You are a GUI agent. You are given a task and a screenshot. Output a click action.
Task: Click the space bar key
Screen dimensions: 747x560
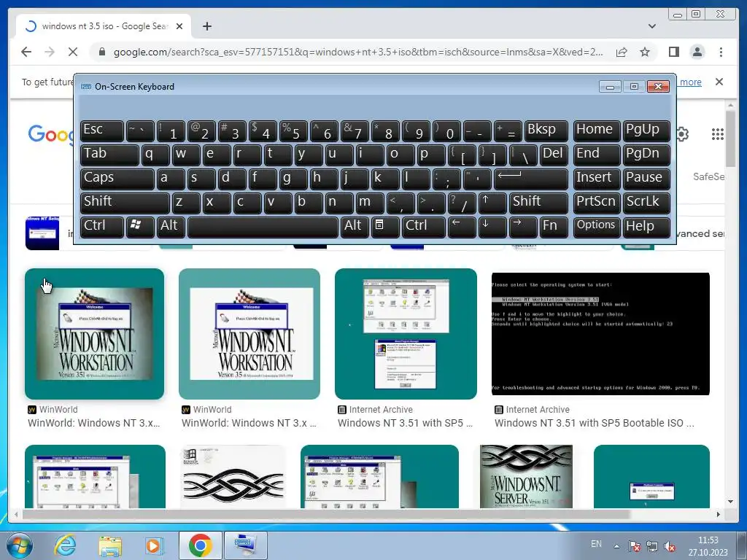263,227
